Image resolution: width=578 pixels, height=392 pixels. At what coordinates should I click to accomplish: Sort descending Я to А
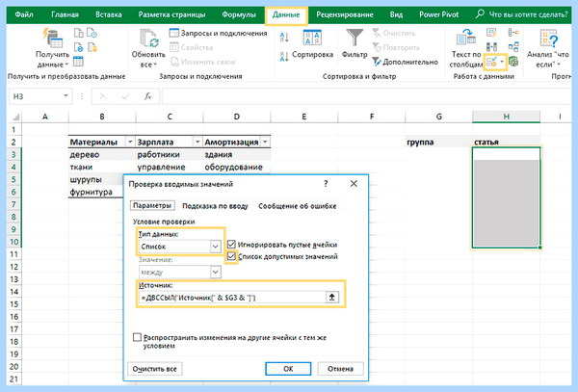coord(284,57)
